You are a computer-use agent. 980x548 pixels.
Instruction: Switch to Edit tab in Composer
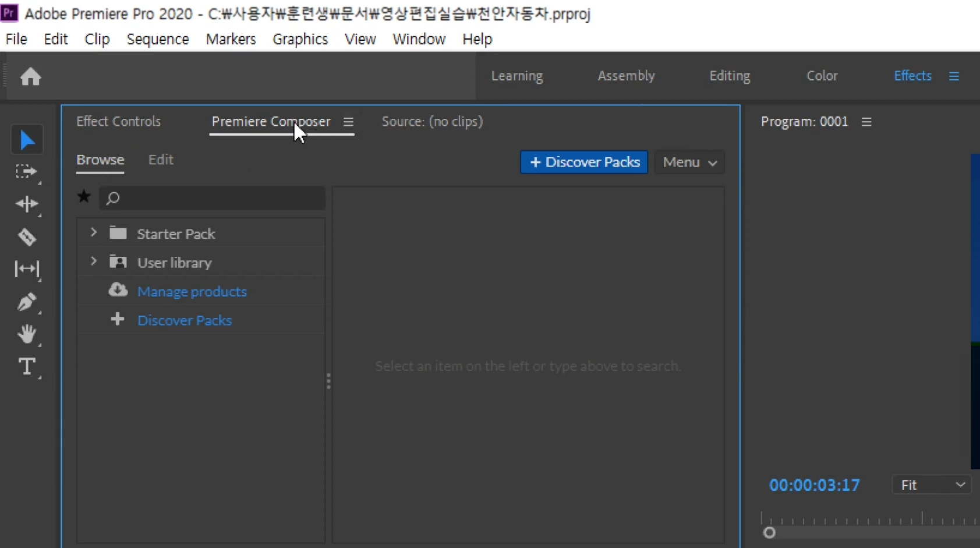click(x=161, y=160)
